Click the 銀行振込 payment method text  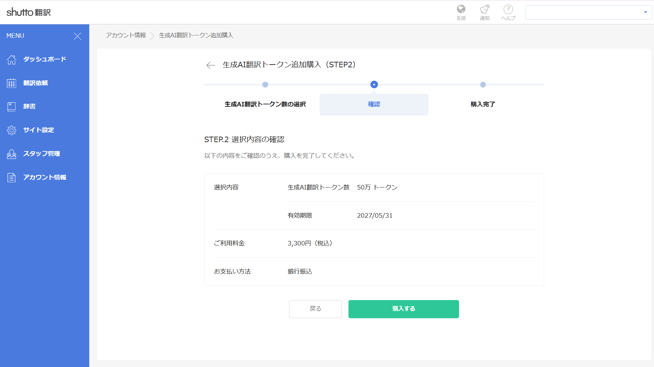pos(299,271)
